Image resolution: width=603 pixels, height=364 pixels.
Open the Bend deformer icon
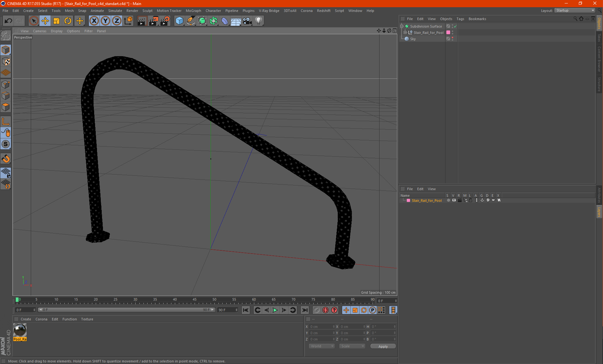click(225, 21)
